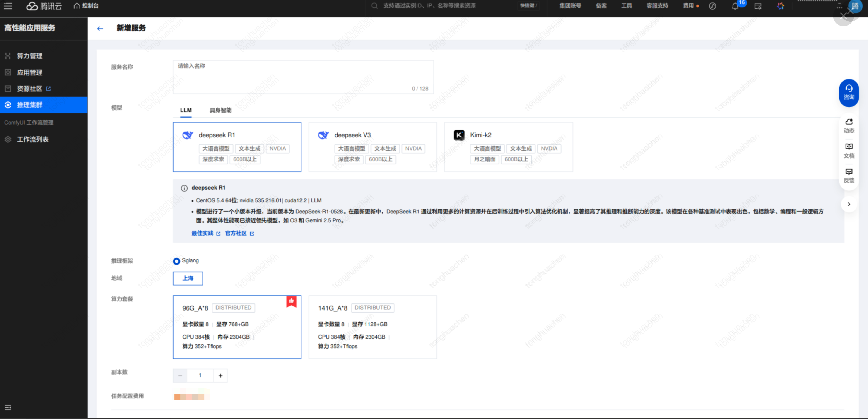Image resolution: width=868 pixels, height=419 pixels.
Task: Open 算力管理 in the sidebar
Action: point(30,56)
